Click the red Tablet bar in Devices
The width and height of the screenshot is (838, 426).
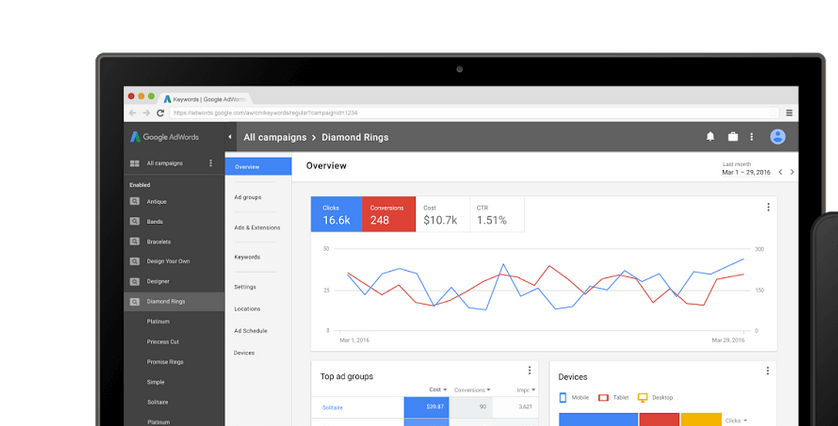click(659, 419)
